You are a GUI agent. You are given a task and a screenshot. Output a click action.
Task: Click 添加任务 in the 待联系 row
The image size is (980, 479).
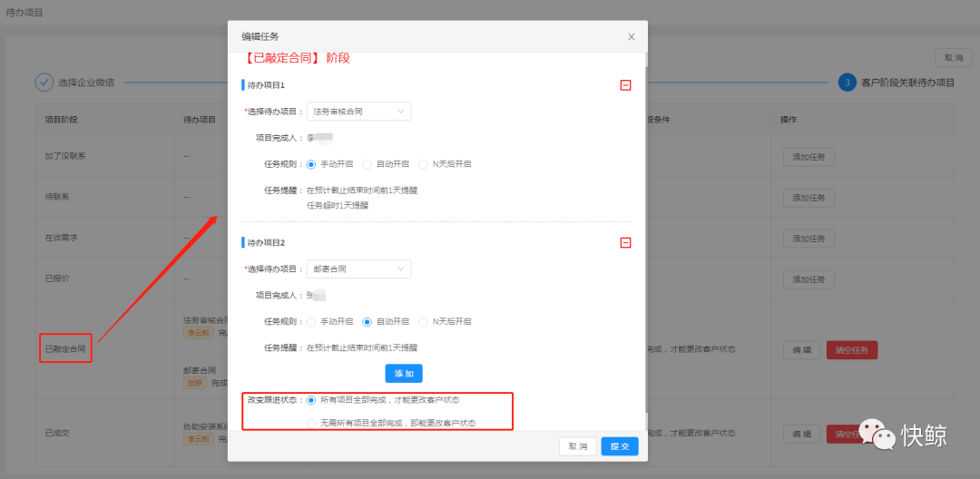[x=808, y=198]
